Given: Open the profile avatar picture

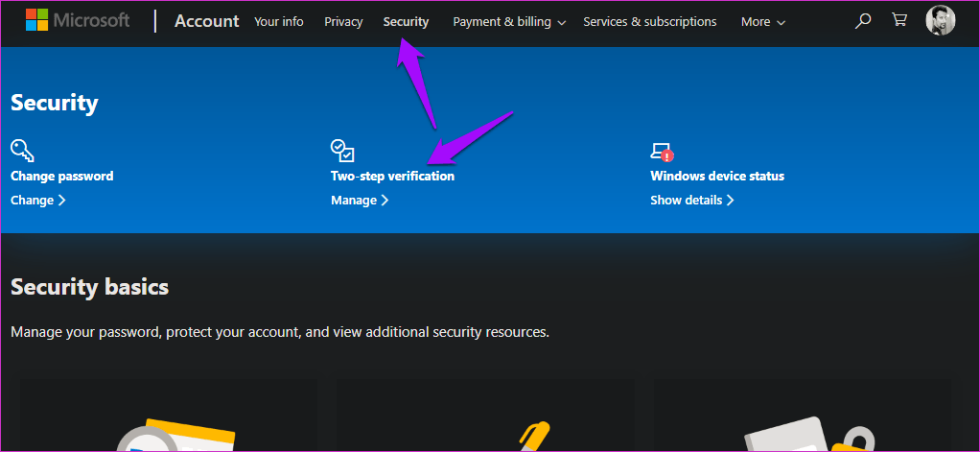Looking at the screenshot, I should point(940,20).
